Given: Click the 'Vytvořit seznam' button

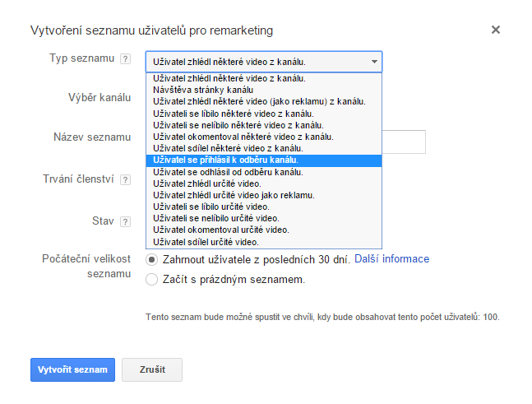Looking at the screenshot, I should tap(72, 369).
